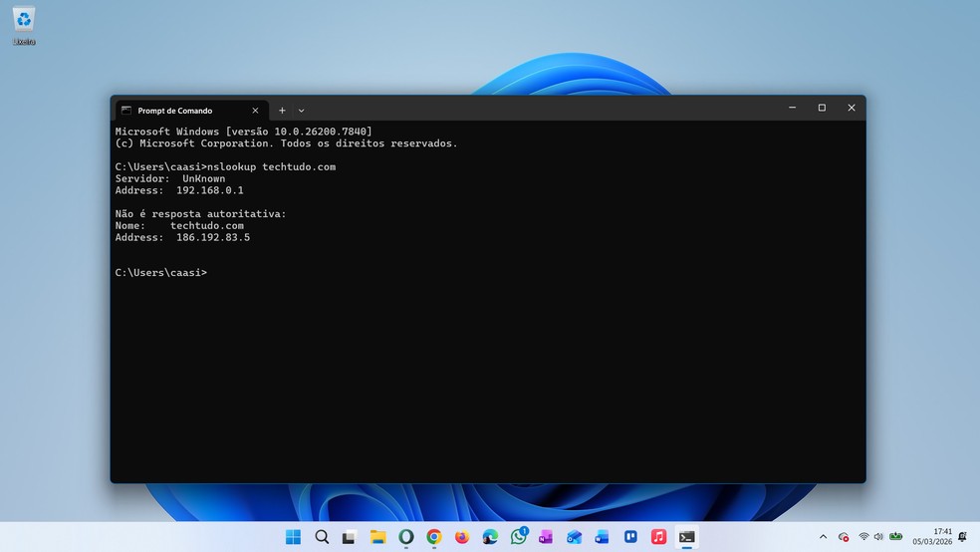Open the volume control in tray
This screenshot has width=980, height=552.
(878, 537)
